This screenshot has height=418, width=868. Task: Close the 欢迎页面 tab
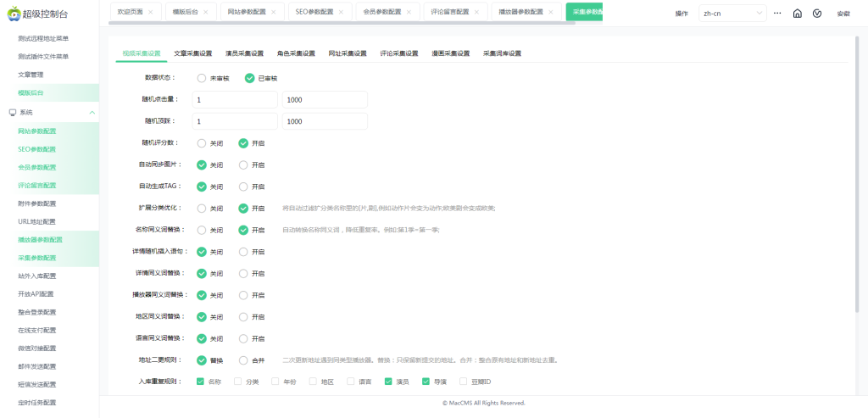pyautogui.click(x=151, y=12)
